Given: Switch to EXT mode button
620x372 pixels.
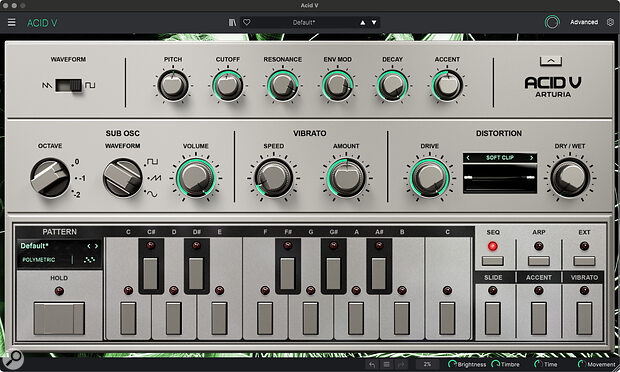Looking at the screenshot, I should pos(584,261).
